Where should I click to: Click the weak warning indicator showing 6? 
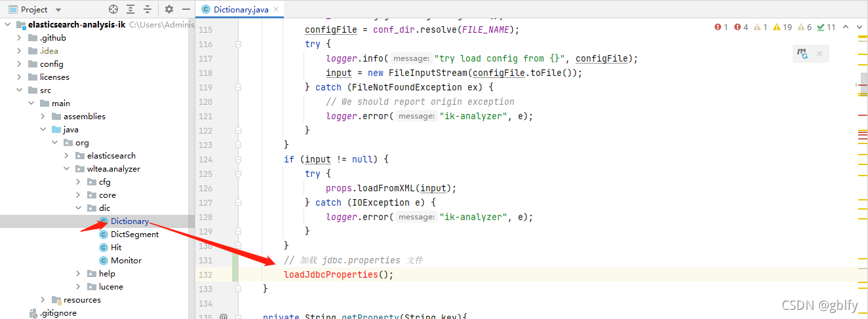pos(805,27)
